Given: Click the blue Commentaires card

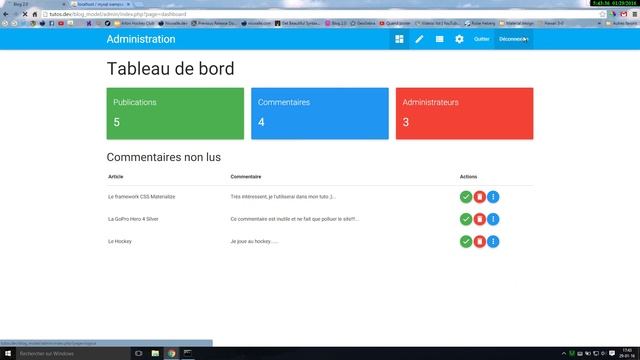Looking at the screenshot, I should 320,113.
